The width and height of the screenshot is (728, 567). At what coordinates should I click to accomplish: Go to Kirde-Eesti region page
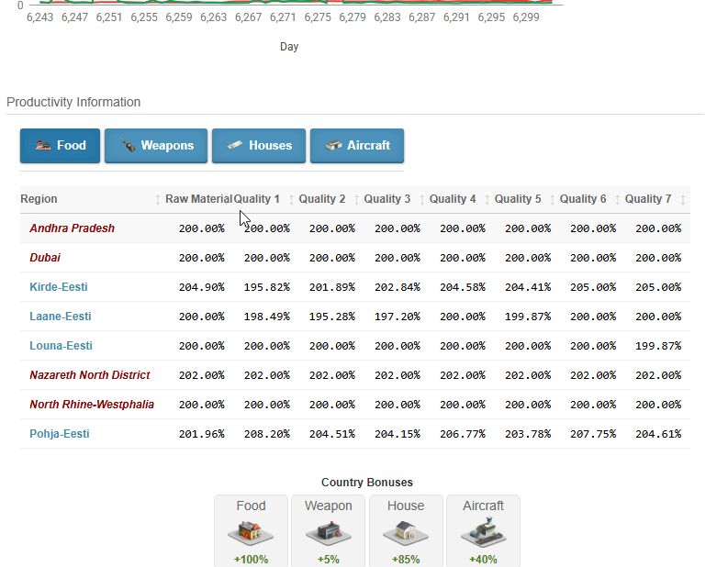click(x=59, y=287)
